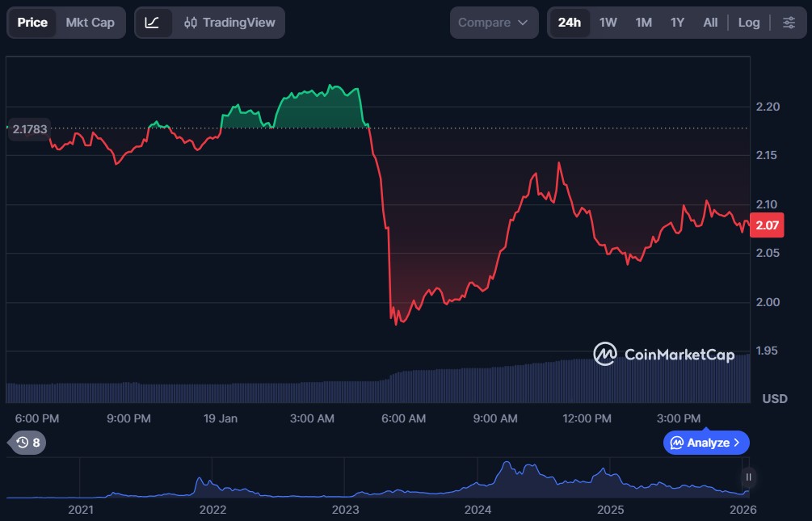The image size is (812, 521).
Task: Click the history events badge showing 8
Action: [x=27, y=443]
